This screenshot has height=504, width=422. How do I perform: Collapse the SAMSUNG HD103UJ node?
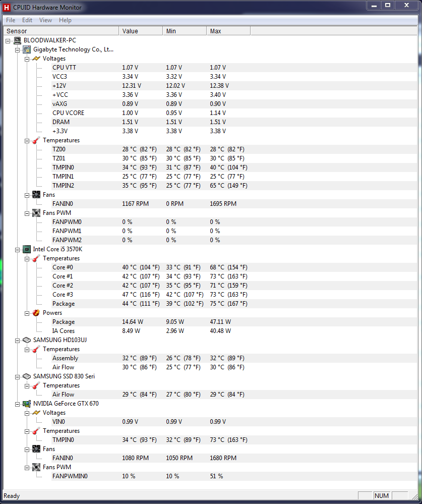pos(17,341)
